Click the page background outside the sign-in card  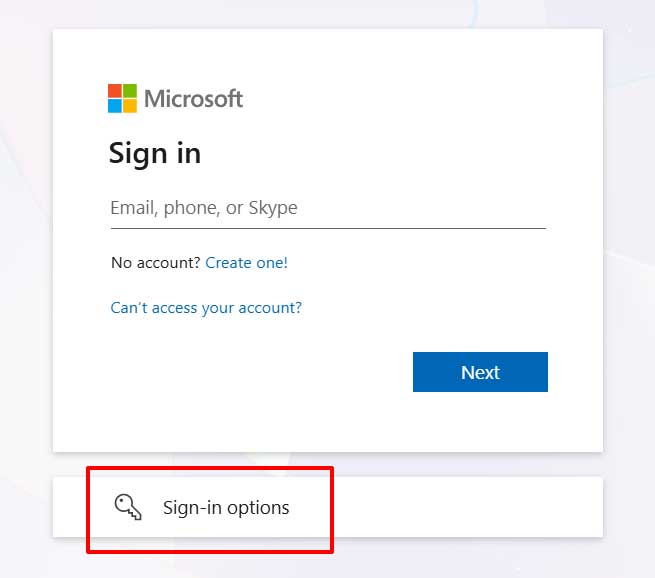pos(628,250)
